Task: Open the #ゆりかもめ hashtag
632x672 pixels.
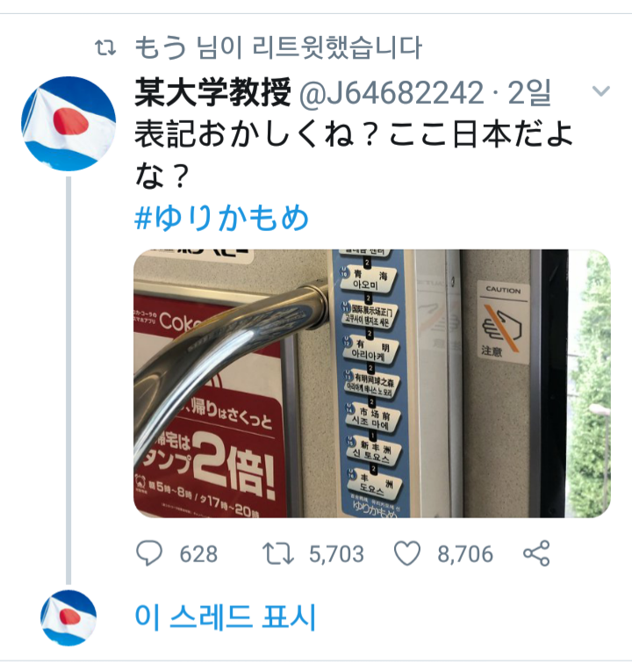Action: point(222,217)
